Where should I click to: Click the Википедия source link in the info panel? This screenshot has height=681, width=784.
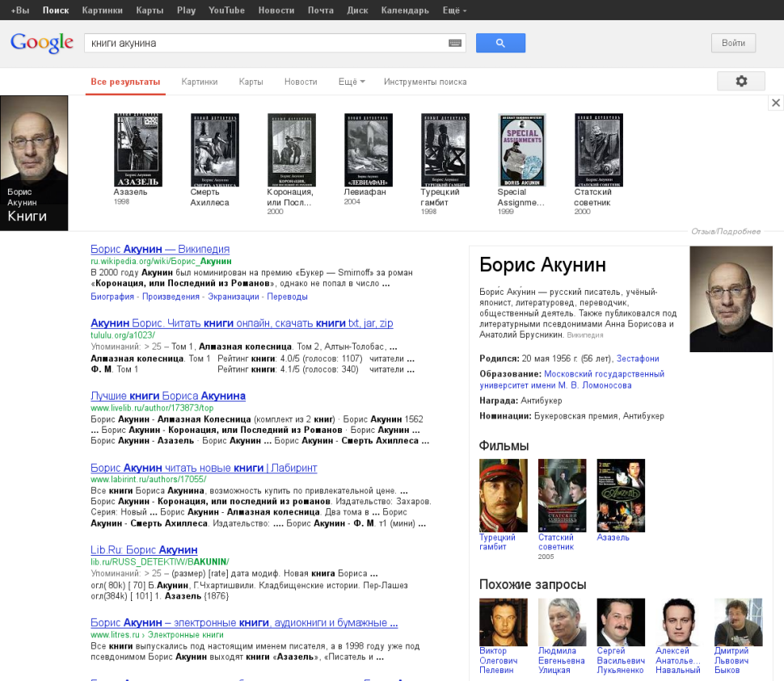point(585,334)
